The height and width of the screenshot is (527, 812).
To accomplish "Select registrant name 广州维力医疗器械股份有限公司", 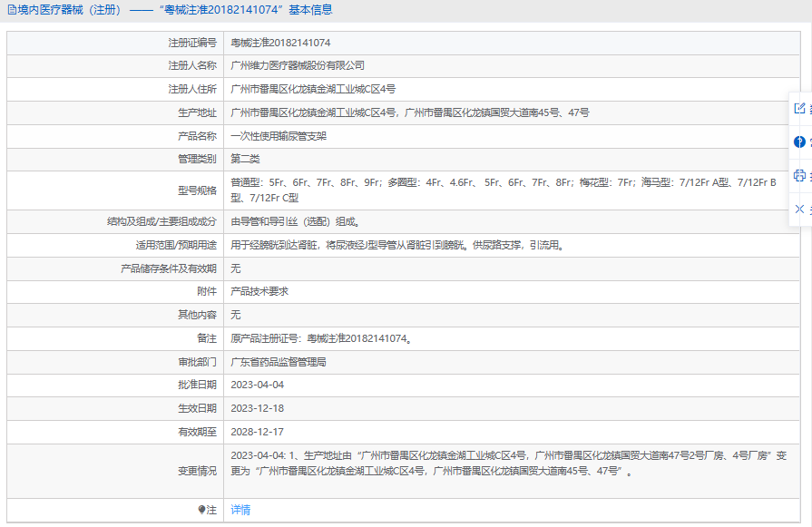I will point(298,65).
